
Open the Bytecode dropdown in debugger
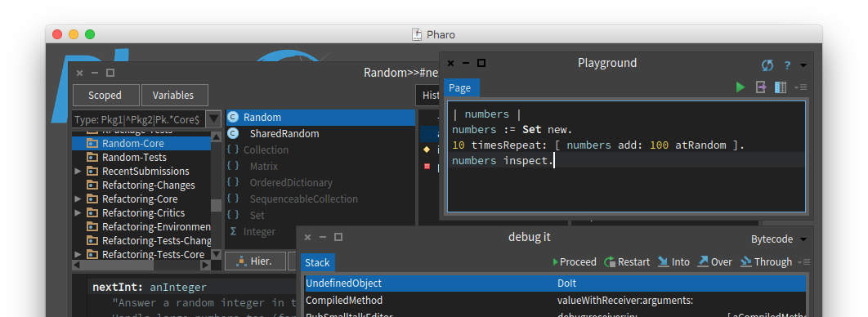coord(779,239)
